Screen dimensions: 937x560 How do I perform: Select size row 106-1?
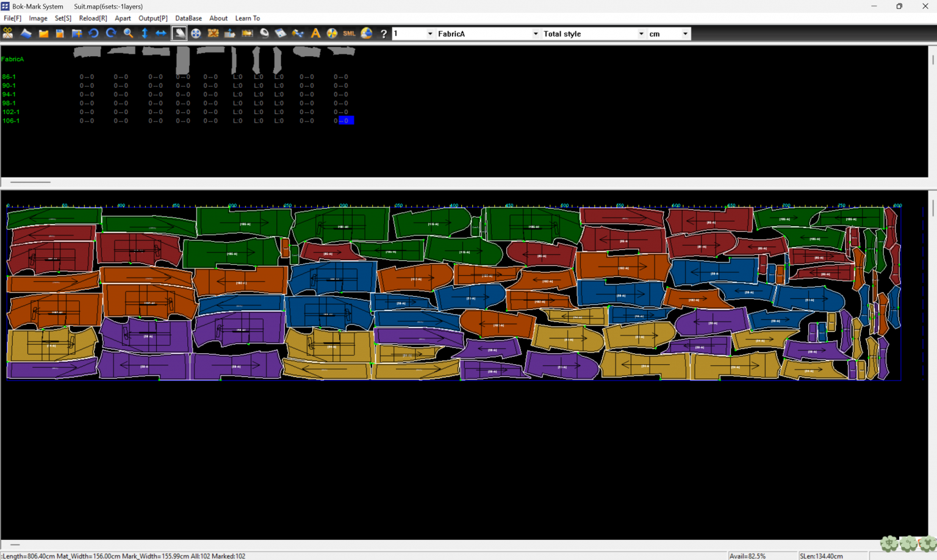[10, 121]
